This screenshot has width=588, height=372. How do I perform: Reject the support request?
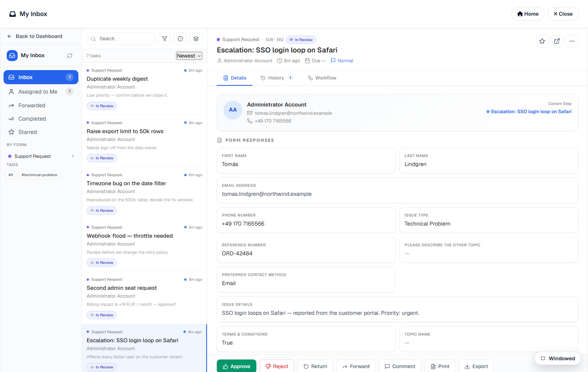277,366
